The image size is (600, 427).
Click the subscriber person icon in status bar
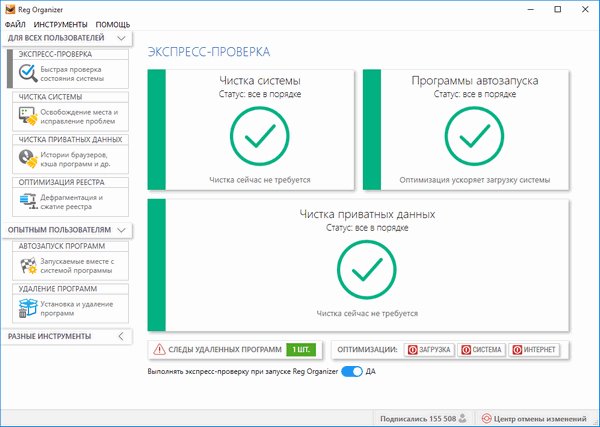click(x=463, y=418)
